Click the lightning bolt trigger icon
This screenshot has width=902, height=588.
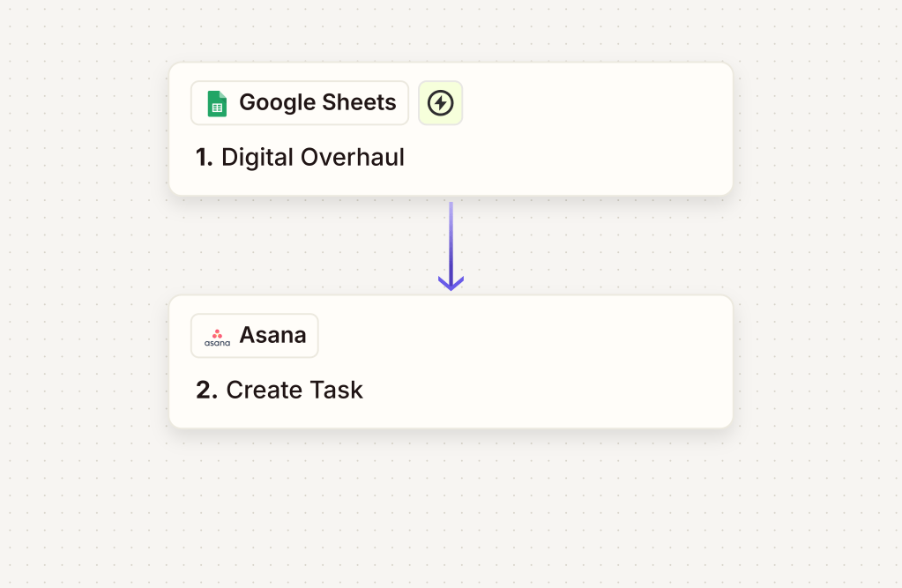(x=440, y=103)
